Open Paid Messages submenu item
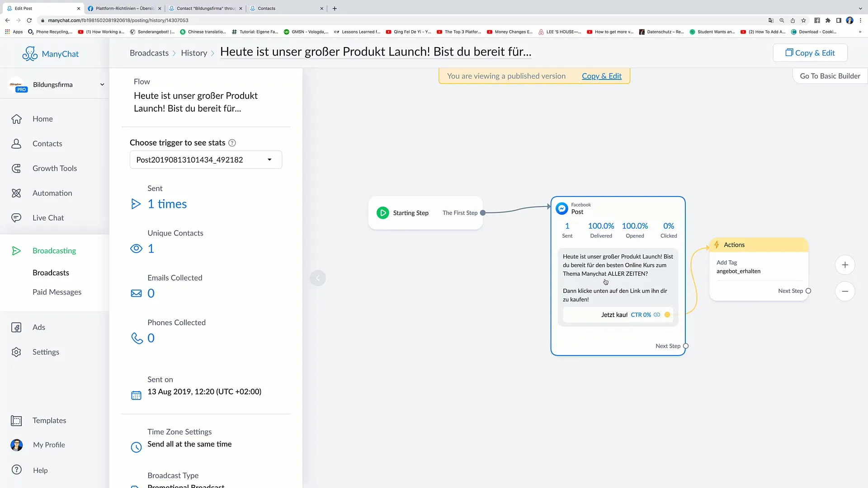 57,292
